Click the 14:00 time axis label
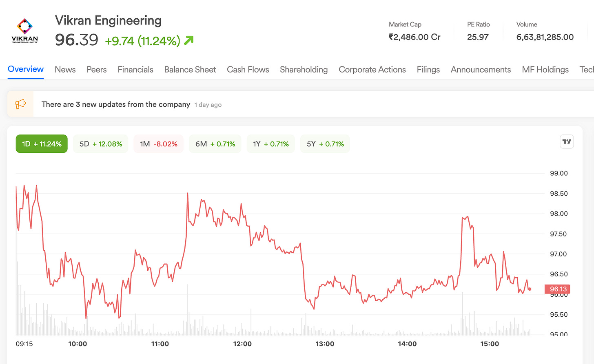594x364 pixels. 407,344
